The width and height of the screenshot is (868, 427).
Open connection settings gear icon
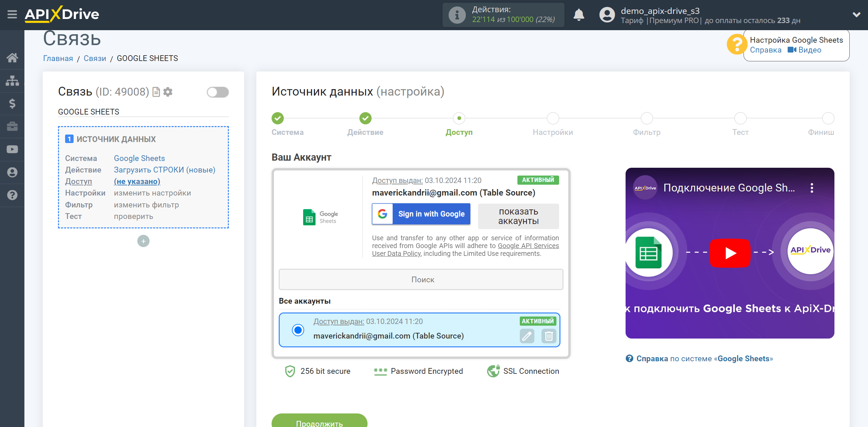coord(168,92)
